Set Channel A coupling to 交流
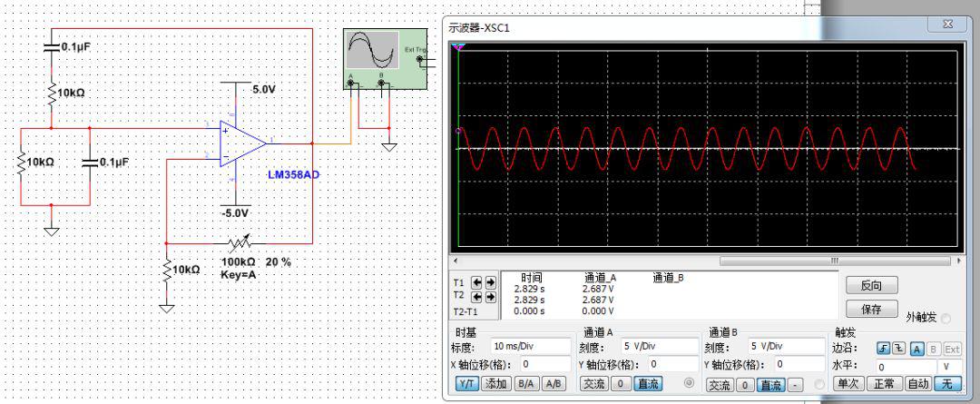The height and width of the screenshot is (404, 980). pos(593,384)
